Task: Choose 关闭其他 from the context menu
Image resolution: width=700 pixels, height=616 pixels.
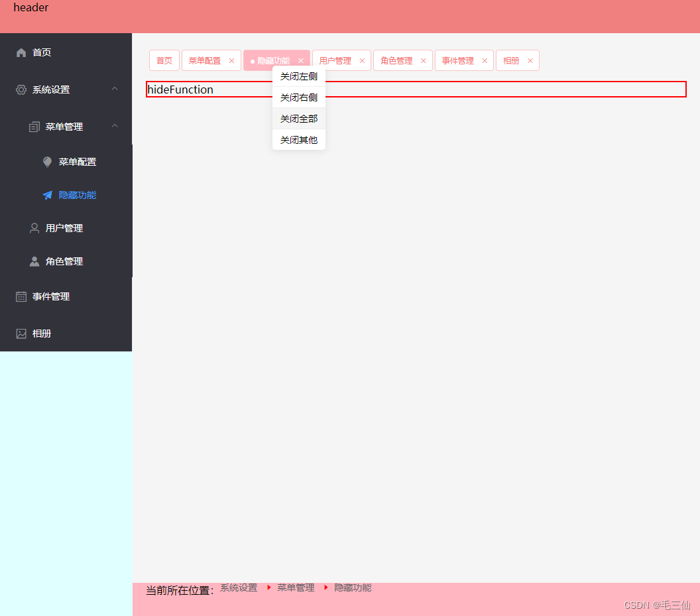Action: tap(298, 140)
